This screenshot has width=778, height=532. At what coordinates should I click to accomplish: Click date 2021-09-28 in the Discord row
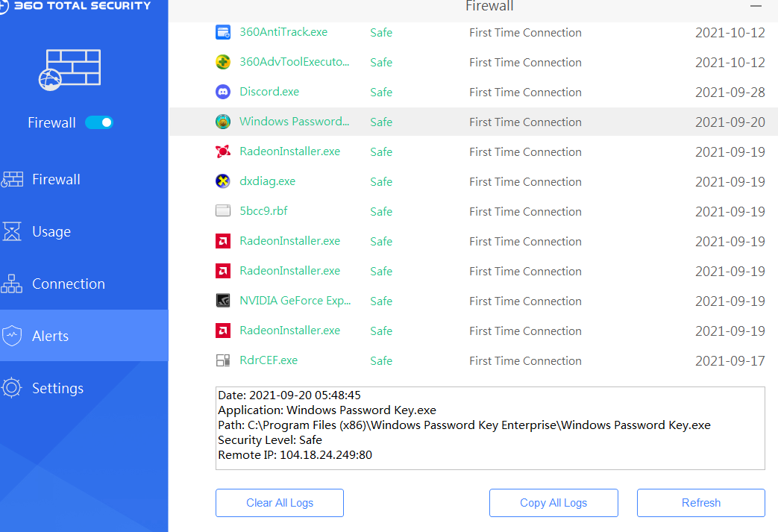tap(730, 93)
